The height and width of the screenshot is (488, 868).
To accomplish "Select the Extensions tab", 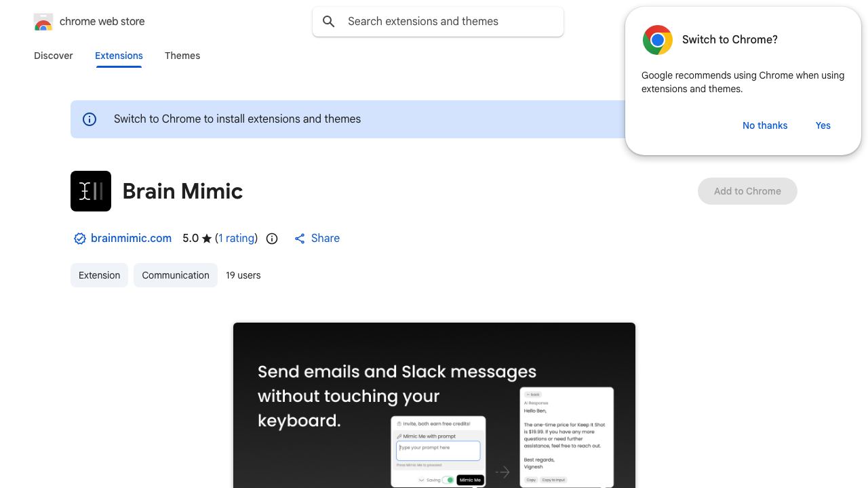I will point(119,56).
